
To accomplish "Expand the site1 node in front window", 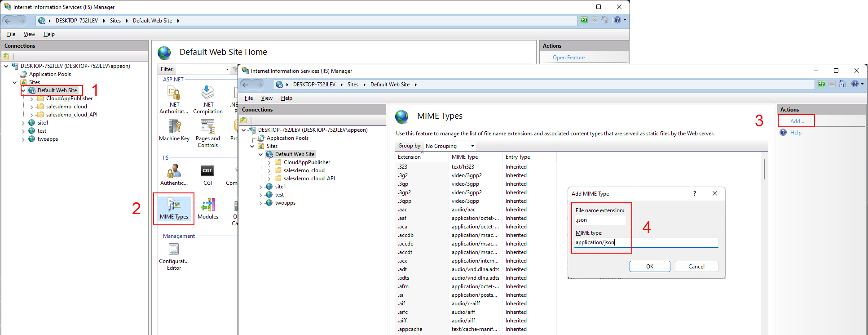I will (x=261, y=187).
